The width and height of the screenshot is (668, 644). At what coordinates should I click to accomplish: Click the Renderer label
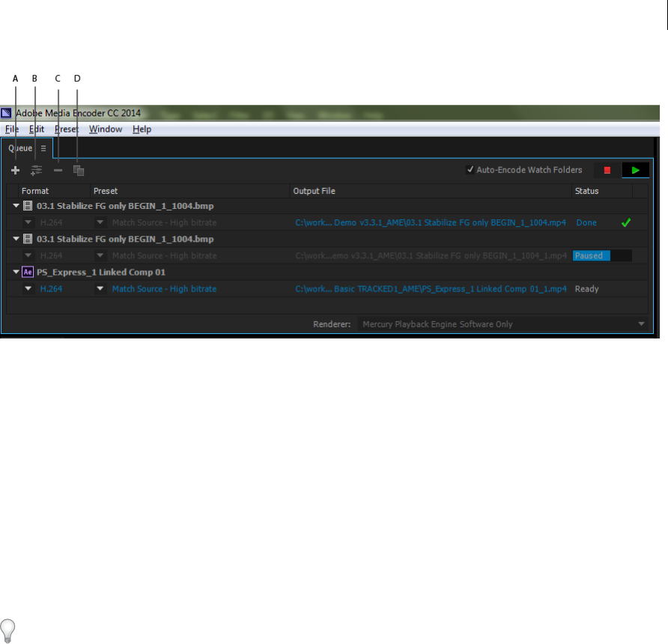point(332,324)
